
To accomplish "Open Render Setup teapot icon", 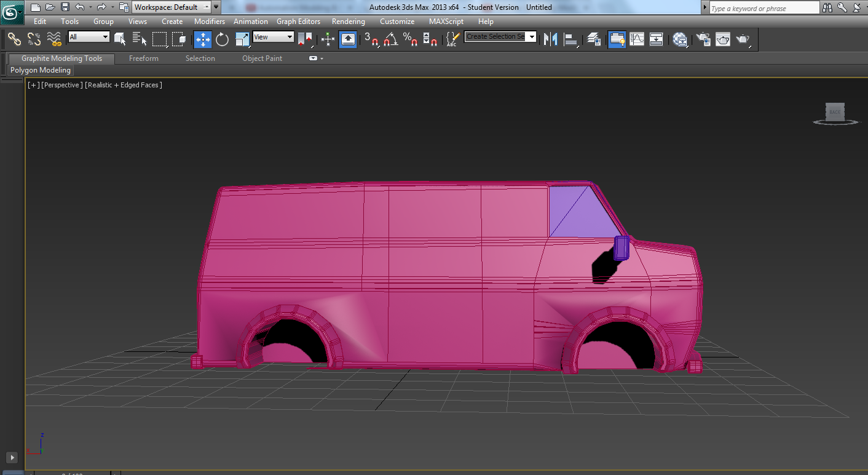I will click(703, 39).
